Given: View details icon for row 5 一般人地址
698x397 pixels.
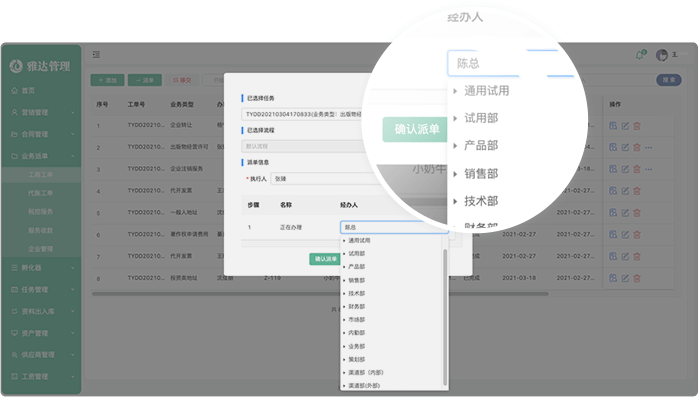Looking at the screenshot, I should [613, 213].
